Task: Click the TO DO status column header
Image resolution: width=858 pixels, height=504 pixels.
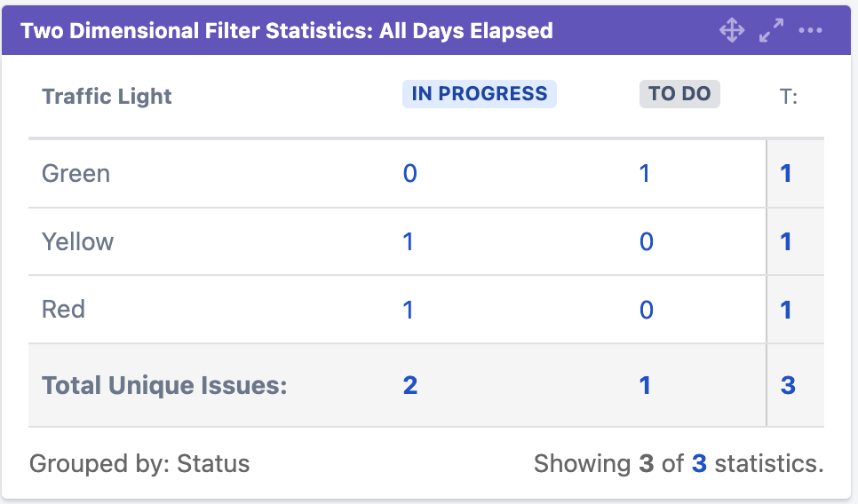Action: click(679, 94)
